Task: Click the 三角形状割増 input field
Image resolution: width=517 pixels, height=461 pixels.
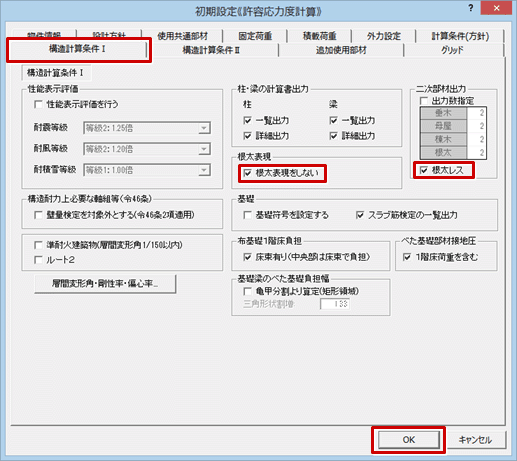Action: point(335,304)
